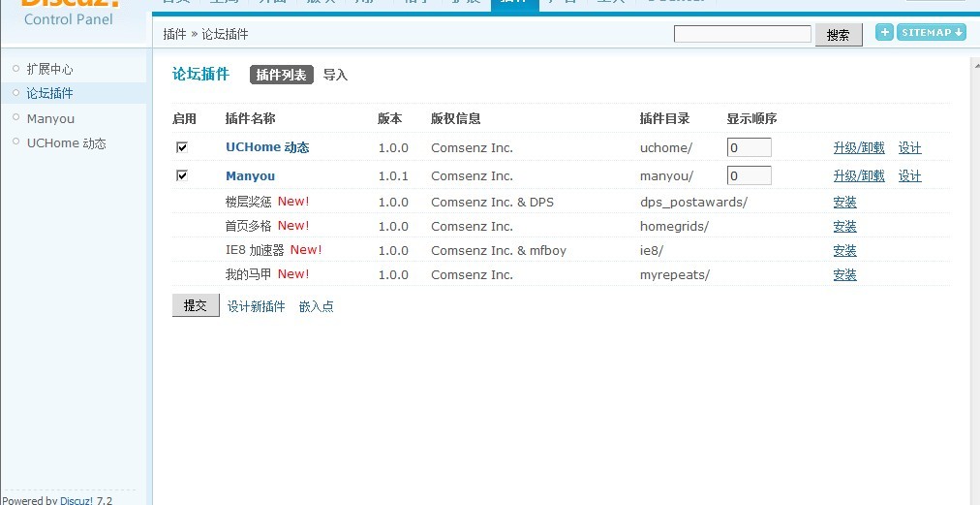The image size is (980, 505).
Task: Open UCHome 动态 in the sidebar
Action: [x=66, y=143]
